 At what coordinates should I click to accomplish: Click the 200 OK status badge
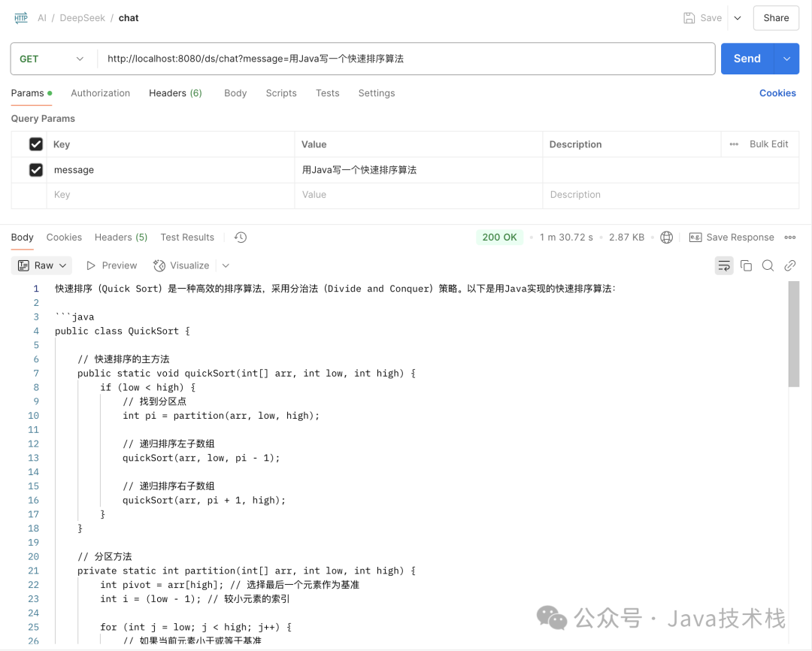click(499, 238)
